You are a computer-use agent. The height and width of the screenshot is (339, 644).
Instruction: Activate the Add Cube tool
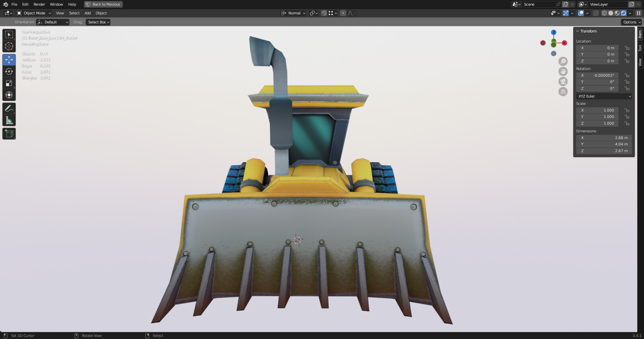9,134
